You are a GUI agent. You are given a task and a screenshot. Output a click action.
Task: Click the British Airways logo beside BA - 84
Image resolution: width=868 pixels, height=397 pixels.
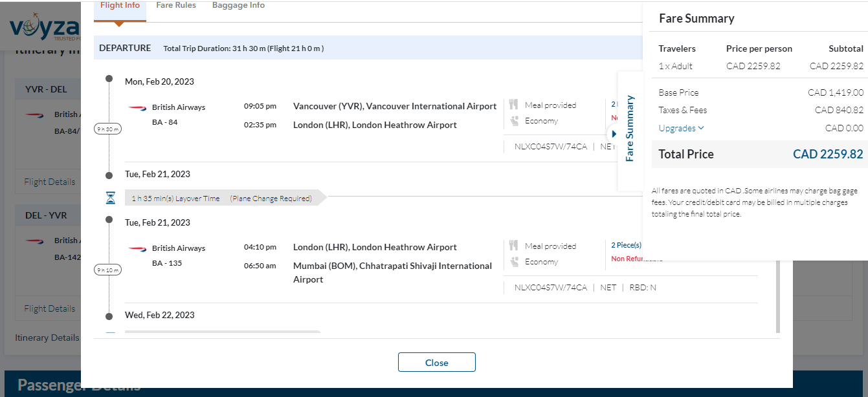click(137, 107)
